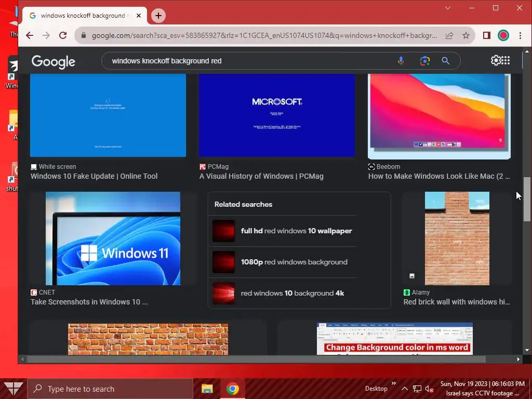
Task: Start a voice search with microphone
Action: click(x=401, y=61)
